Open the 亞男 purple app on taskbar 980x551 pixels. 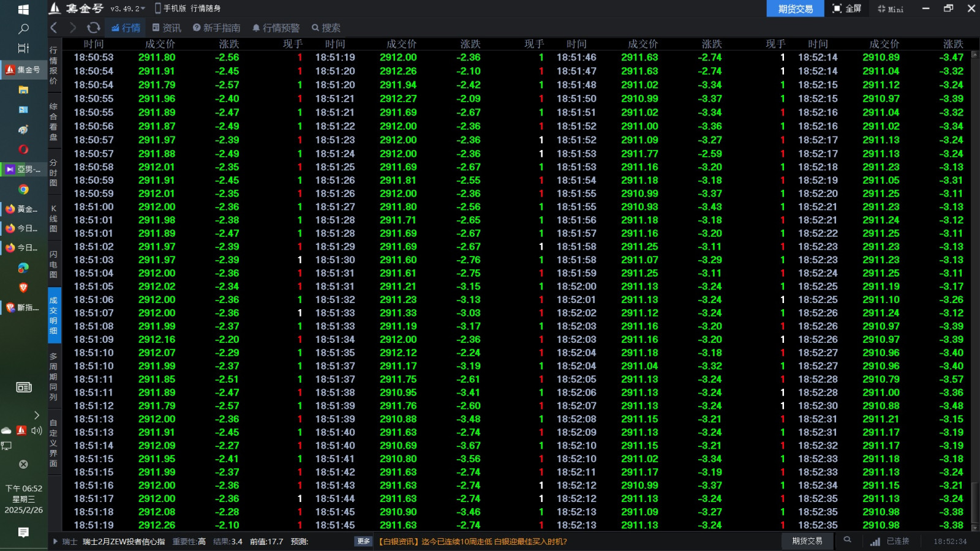pos(23,170)
